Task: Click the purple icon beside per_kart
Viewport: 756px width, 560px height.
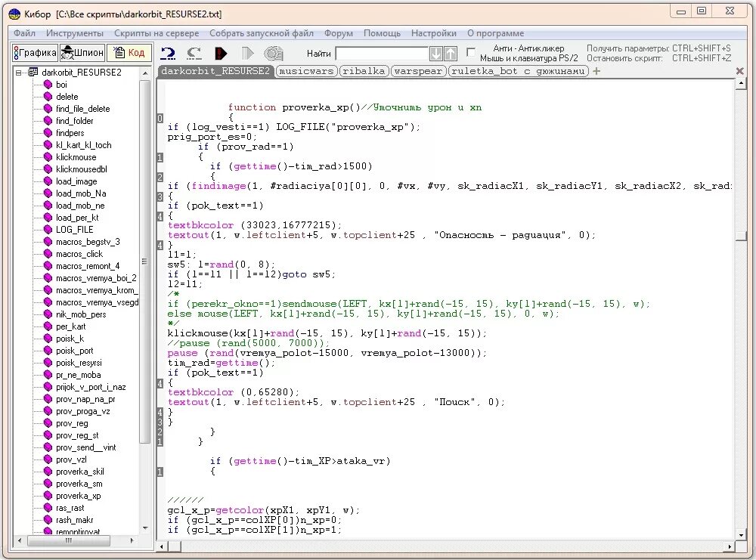Action: [48, 326]
